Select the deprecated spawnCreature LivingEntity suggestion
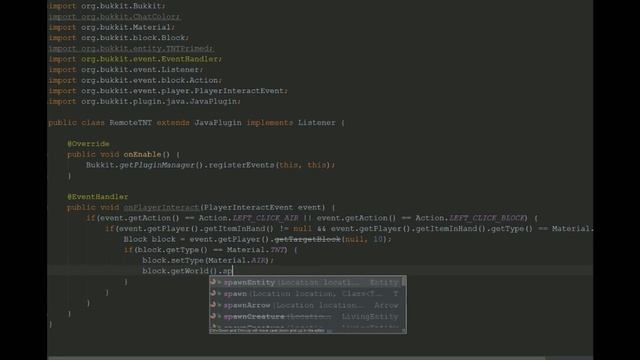The height and width of the screenshot is (360, 640). (305, 316)
